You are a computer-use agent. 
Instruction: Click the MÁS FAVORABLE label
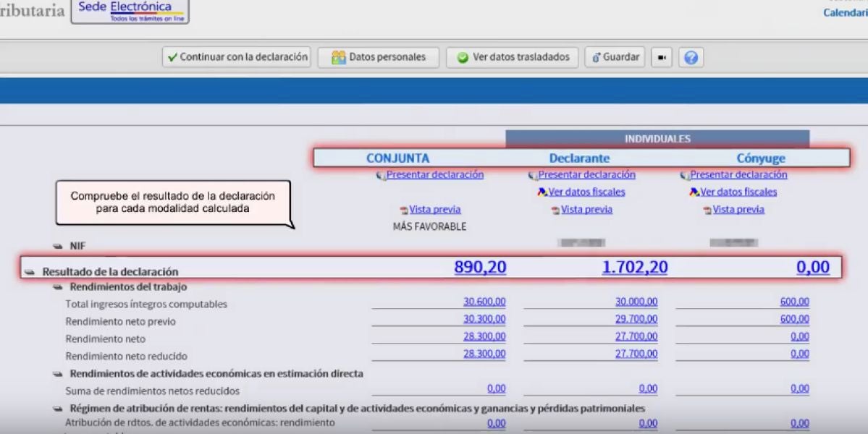point(429,226)
